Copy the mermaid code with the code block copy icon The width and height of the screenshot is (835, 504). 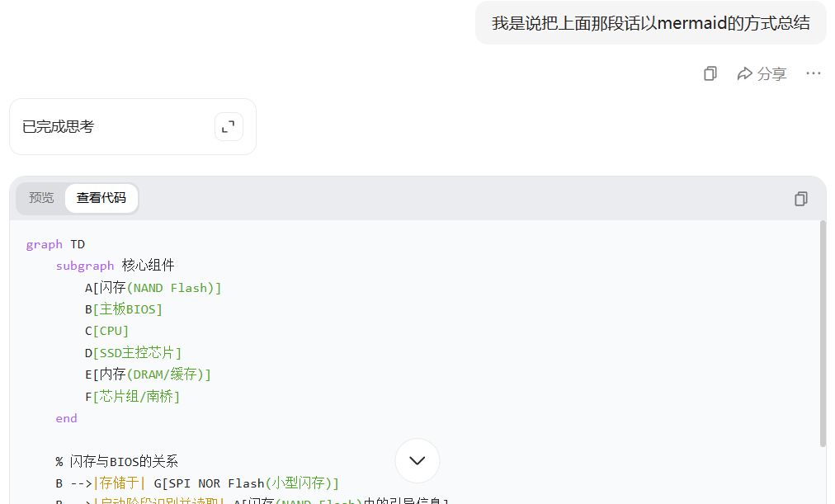(x=800, y=198)
